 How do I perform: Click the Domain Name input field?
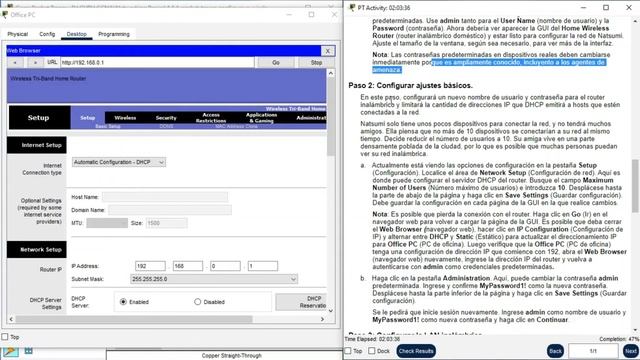coord(170,210)
